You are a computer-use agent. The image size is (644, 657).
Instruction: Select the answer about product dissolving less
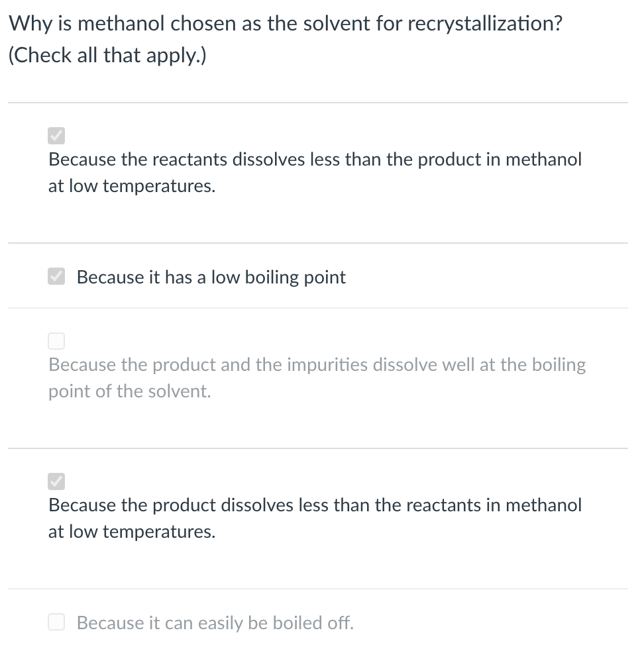pyautogui.click(x=315, y=518)
